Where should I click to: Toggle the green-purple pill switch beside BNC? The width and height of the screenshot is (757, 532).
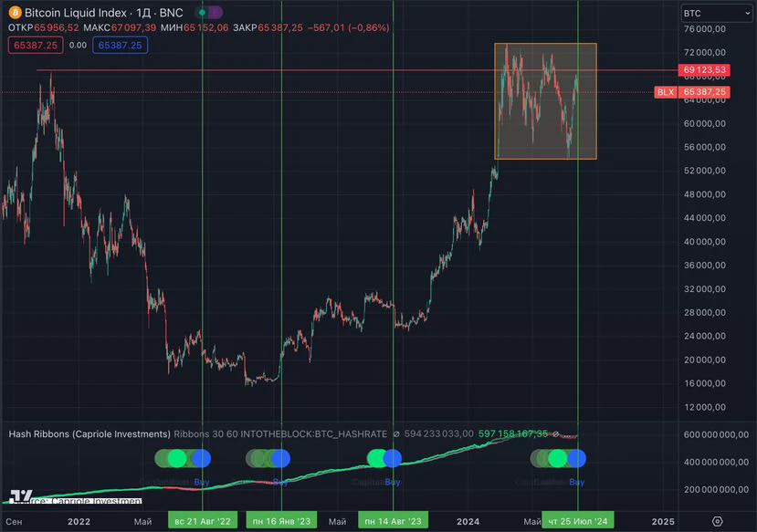(x=209, y=12)
